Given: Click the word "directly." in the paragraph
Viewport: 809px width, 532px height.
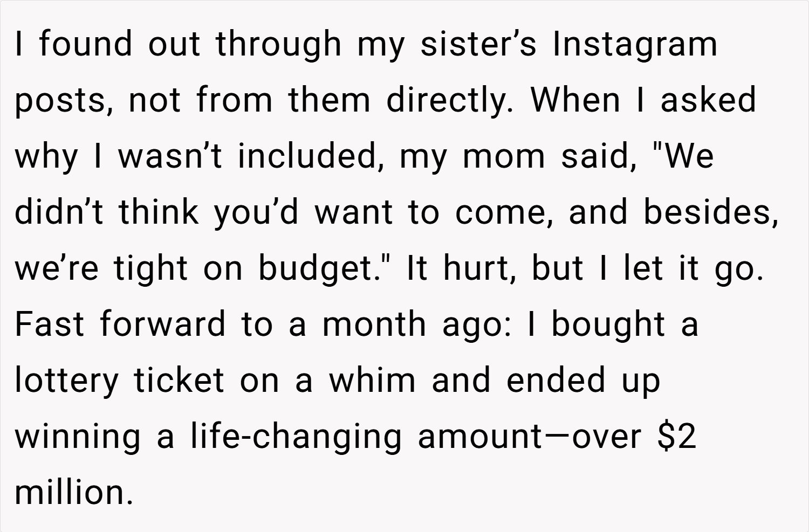Looking at the screenshot, I should point(450,100).
